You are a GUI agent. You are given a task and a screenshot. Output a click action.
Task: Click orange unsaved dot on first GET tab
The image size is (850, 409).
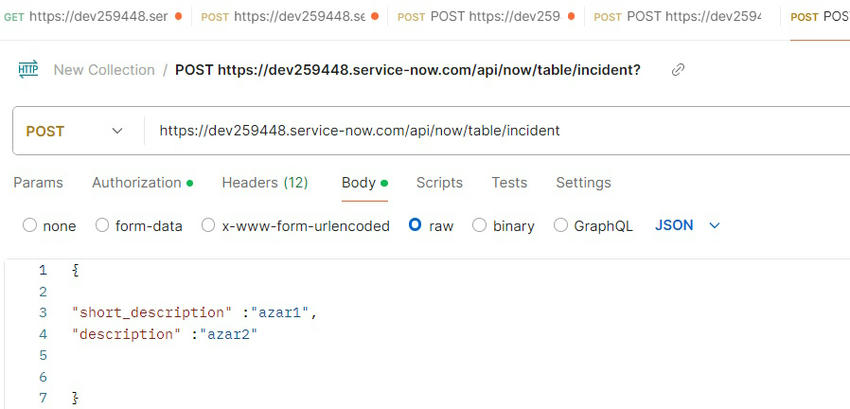(x=178, y=17)
